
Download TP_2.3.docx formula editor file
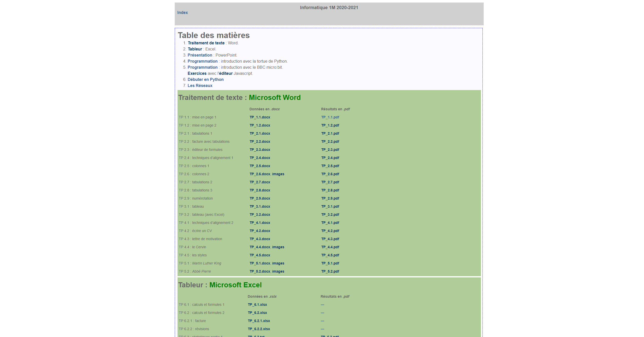[260, 150]
